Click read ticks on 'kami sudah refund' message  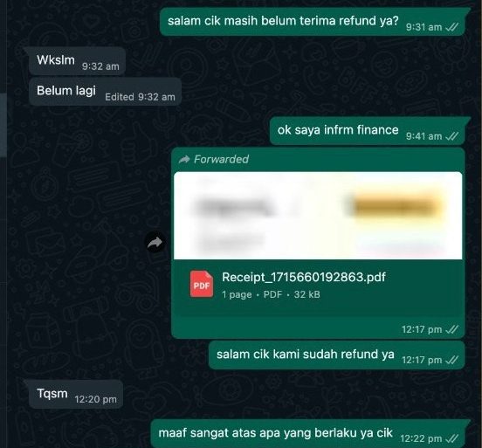452,360
